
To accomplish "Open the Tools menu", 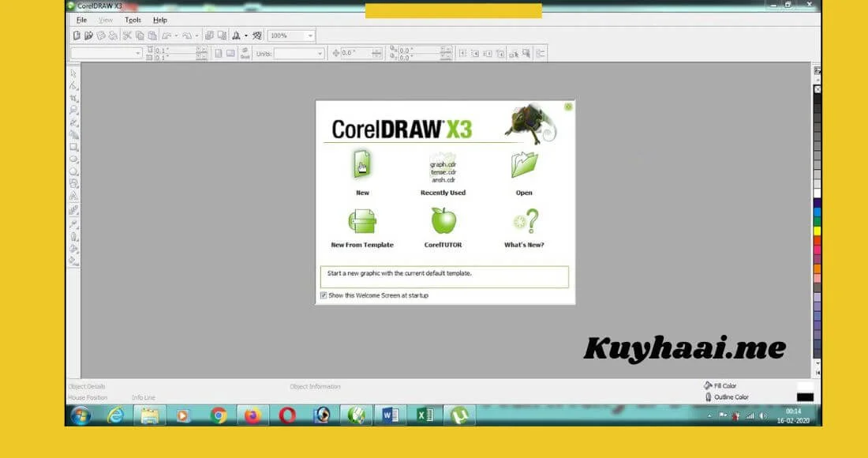I will click(x=133, y=20).
